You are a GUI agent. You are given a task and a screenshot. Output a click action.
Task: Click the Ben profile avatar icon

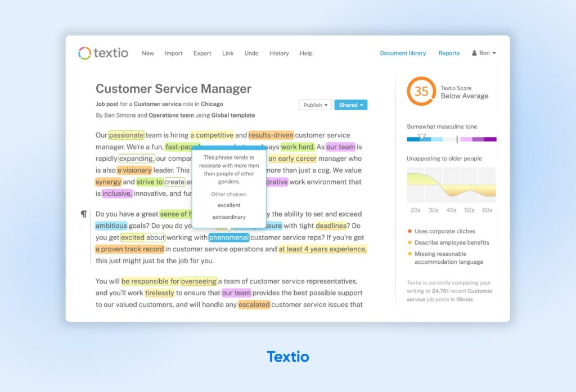pos(475,53)
